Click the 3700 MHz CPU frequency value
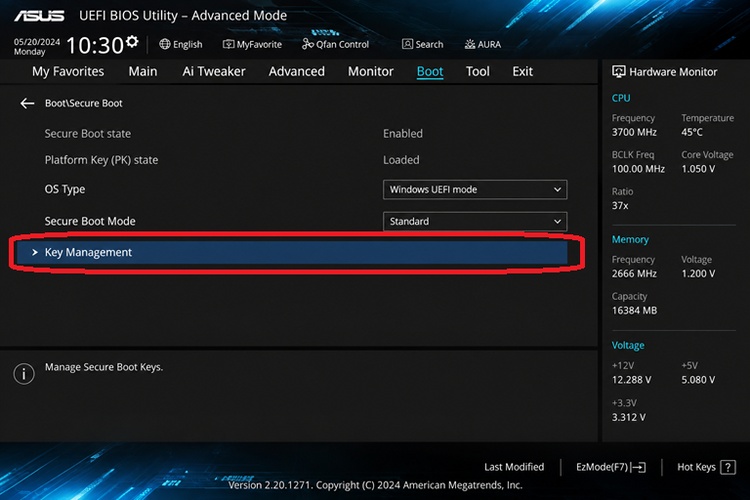The width and height of the screenshot is (750, 500). click(x=634, y=132)
